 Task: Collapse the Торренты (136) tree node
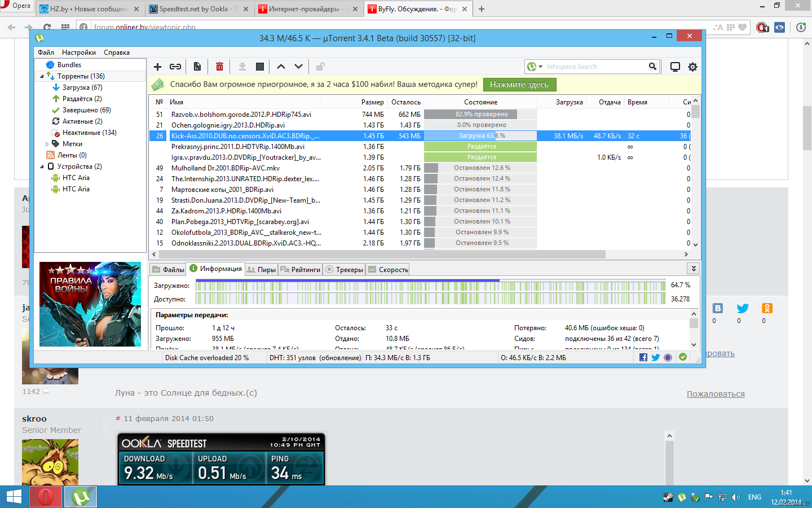pyautogui.click(x=42, y=76)
